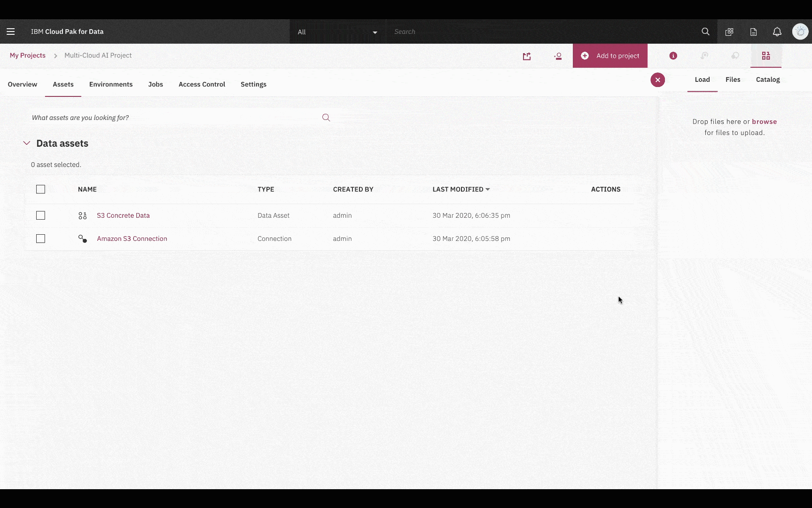Click the IBM Cloud Pak for Data title

point(67,32)
